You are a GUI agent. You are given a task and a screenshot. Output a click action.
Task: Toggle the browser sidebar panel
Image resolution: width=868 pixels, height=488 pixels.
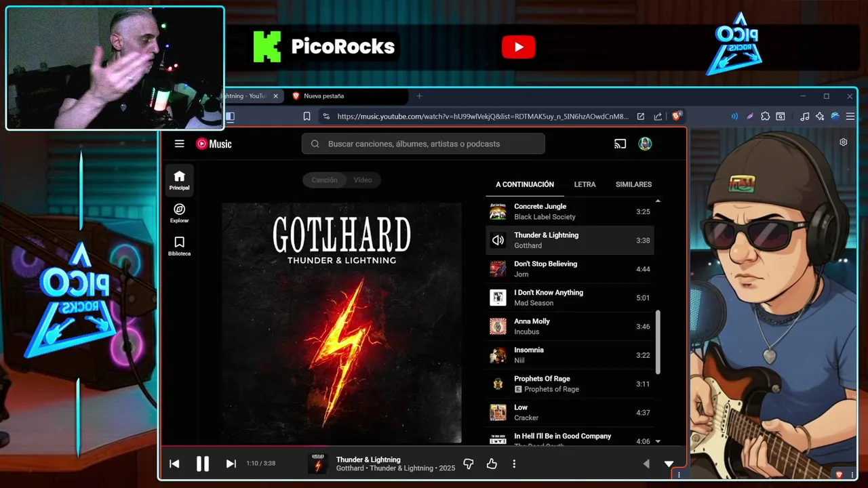(x=230, y=117)
